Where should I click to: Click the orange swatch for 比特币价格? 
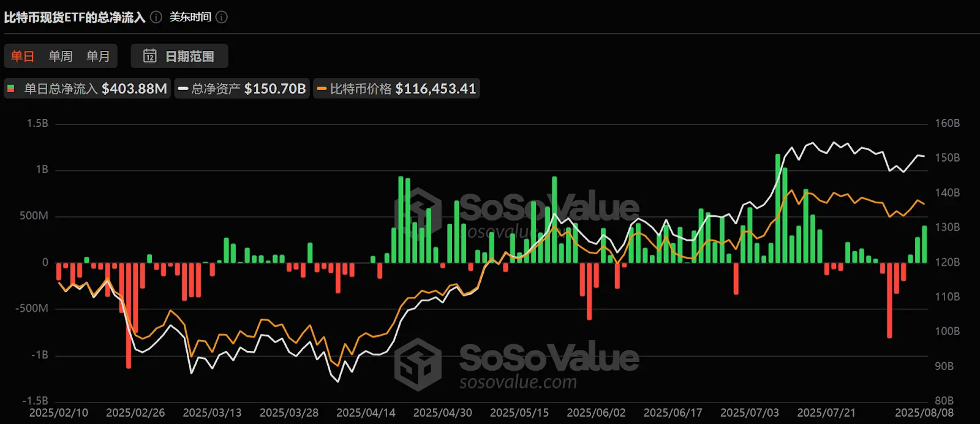(322, 89)
